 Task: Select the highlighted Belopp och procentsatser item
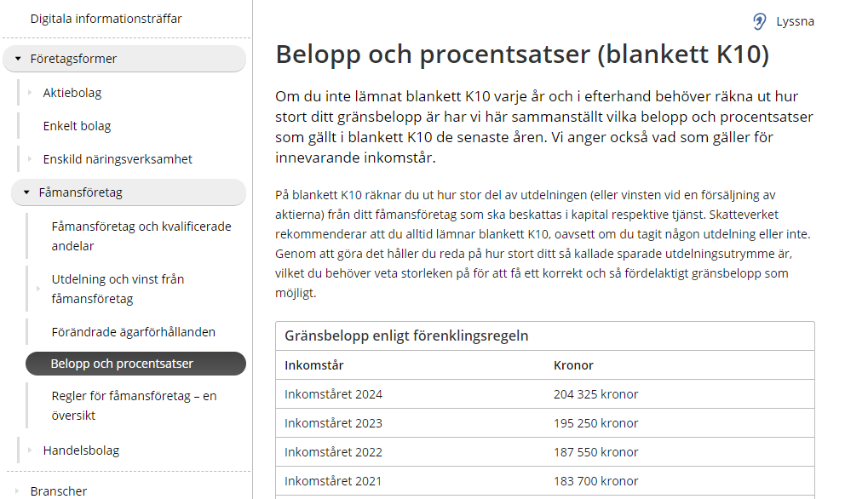pyautogui.click(x=122, y=364)
